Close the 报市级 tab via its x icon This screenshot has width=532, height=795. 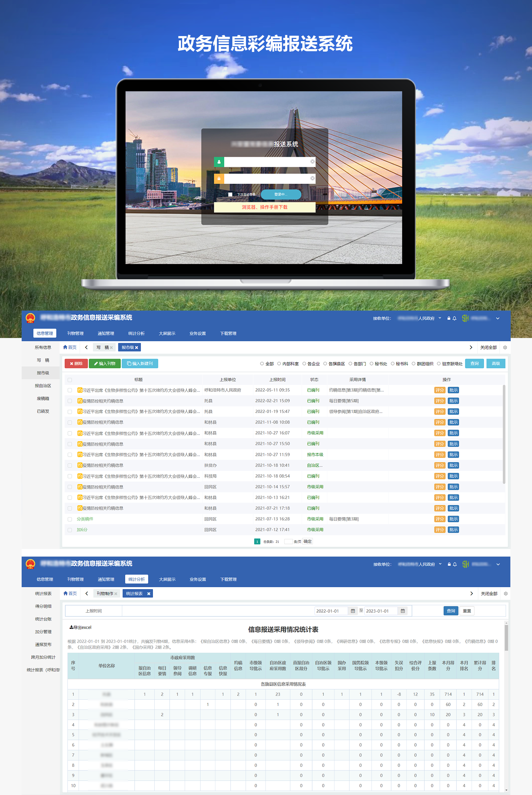click(x=137, y=348)
